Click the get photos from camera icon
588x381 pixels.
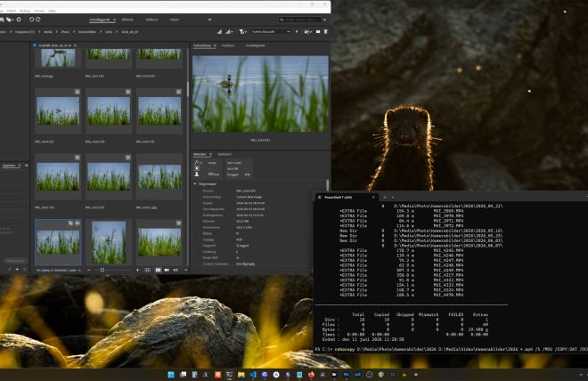[2, 20]
